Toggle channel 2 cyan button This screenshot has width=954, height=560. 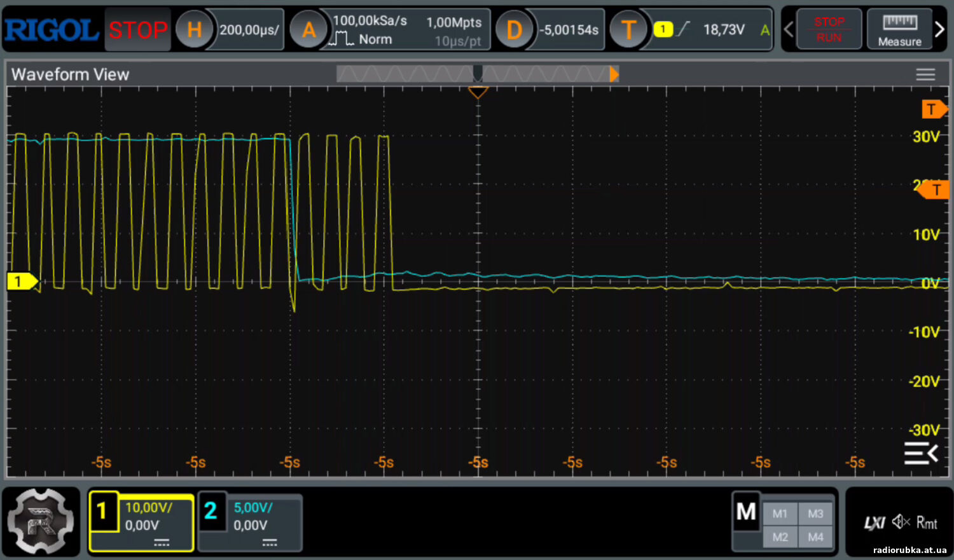[211, 512]
